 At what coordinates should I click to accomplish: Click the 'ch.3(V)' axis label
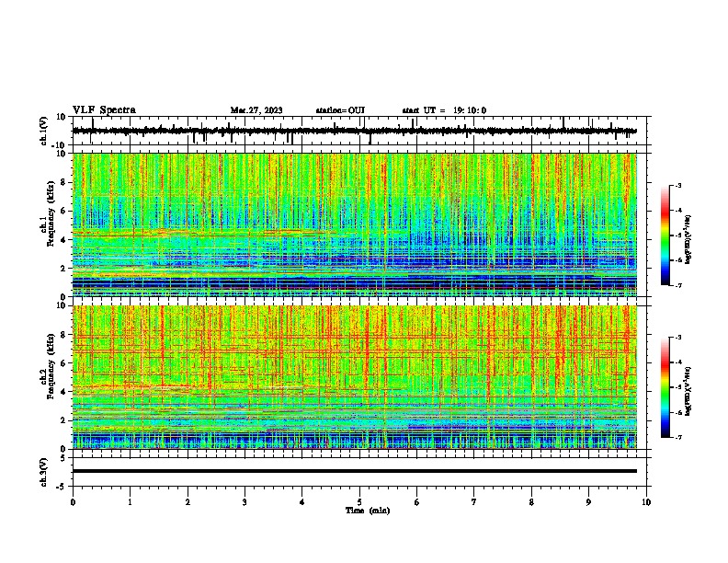[43, 472]
